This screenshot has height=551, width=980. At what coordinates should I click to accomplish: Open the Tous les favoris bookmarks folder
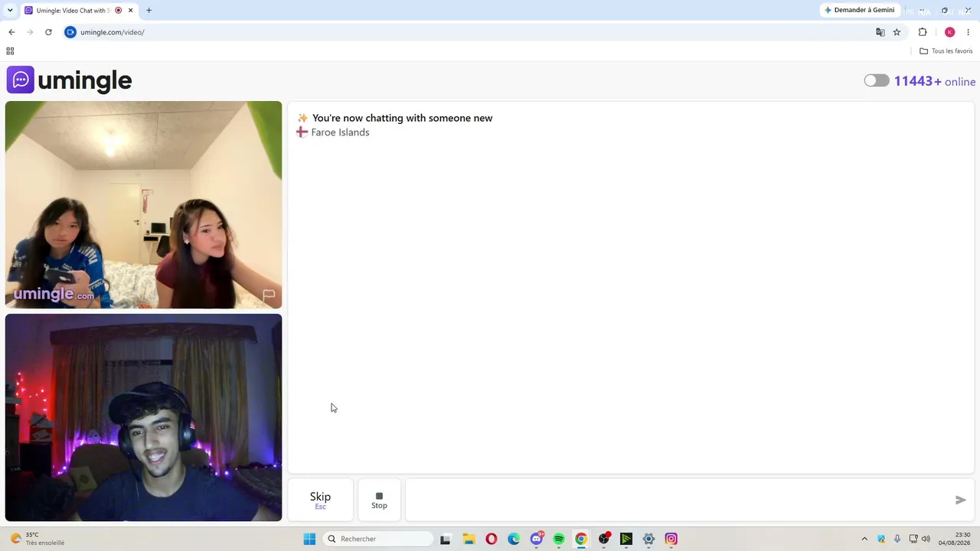coord(946,51)
